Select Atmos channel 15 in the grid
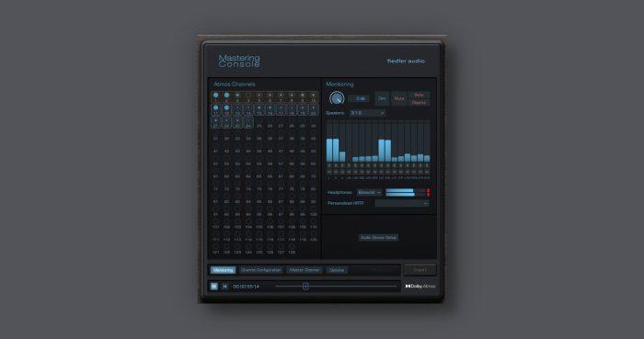 [x=259, y=110]
